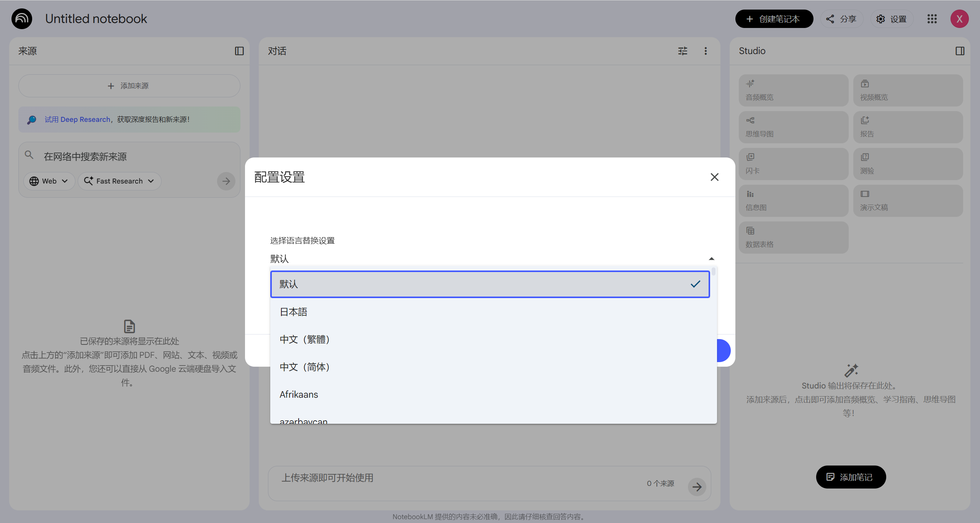Click the NotebookLM logo icon
Image resolution: width=980 pixels, height=523 pixels.
click(22, 19)
